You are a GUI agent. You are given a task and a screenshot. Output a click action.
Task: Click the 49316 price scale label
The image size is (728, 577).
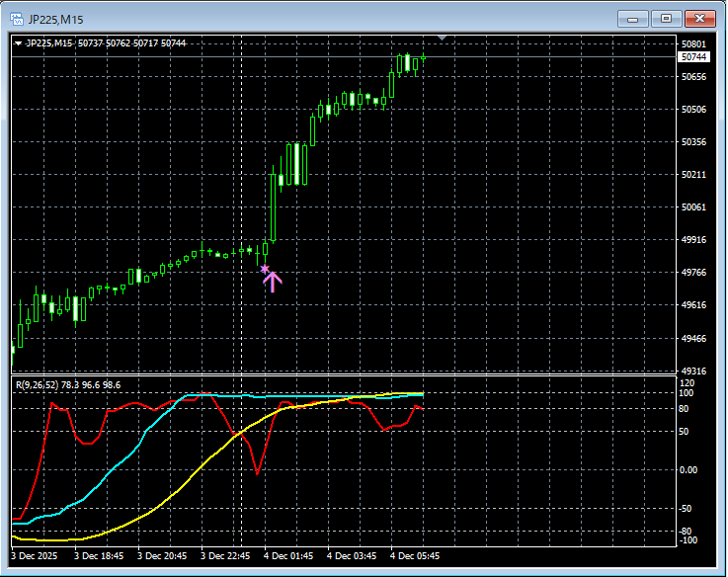tap(693, 371)
